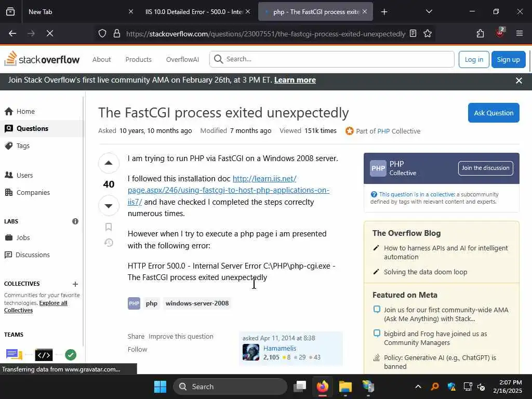Go to Home in the left sidebar
The width and height of the screenshot is (532, 399).
click(x=41, y=111)
